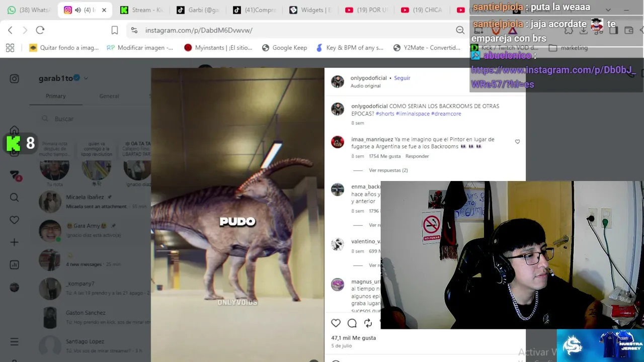The image size is (644, 362).
Task: Like the post with the heart icon
Action: [x=336, y=323]
